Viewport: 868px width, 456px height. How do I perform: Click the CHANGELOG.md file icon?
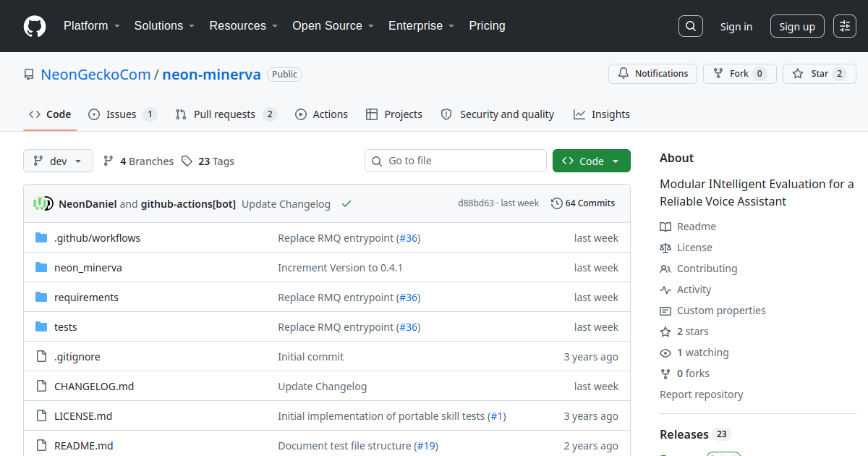click(x=41, y=387)
